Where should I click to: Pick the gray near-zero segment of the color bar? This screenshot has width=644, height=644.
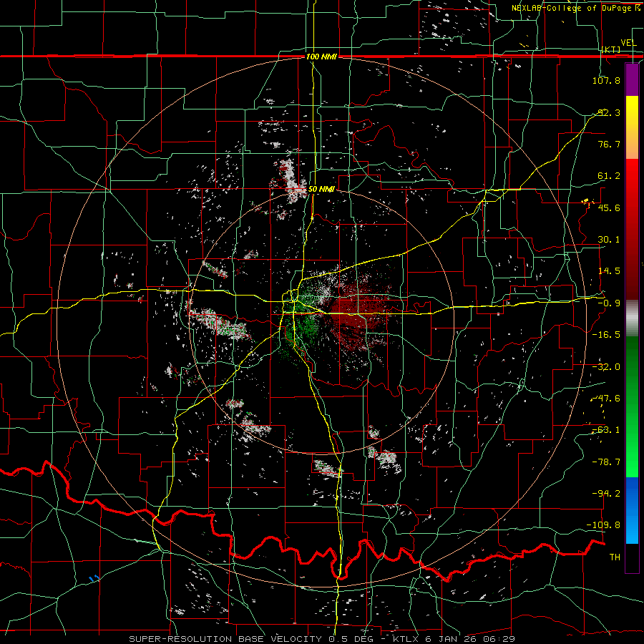coord(632,318)
